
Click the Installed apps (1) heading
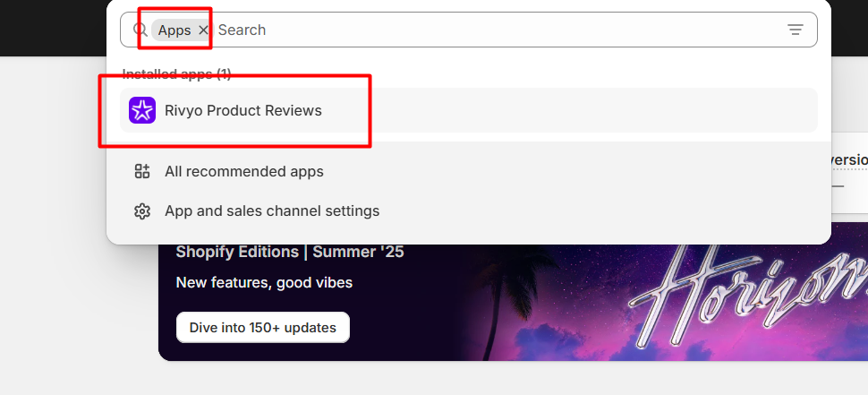coord(176,74)
